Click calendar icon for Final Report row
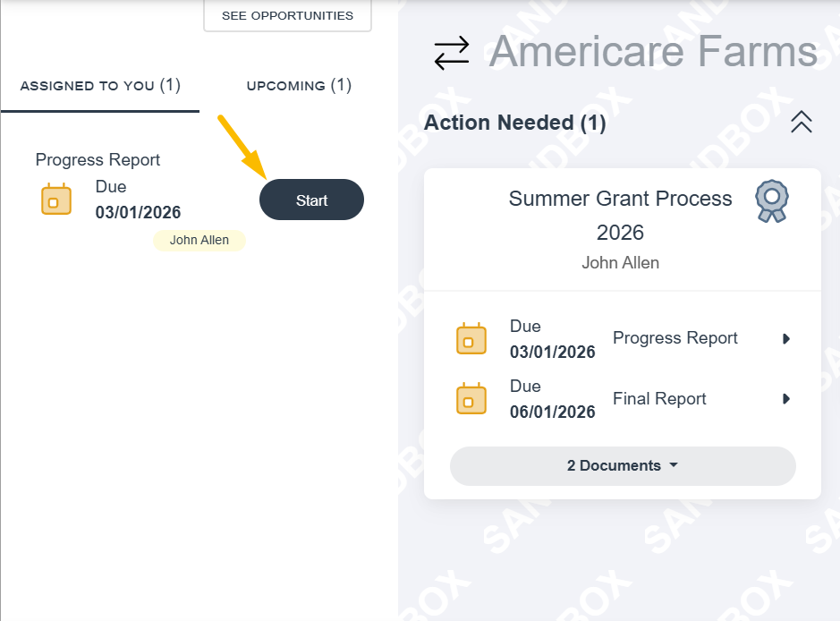Viewport: 840px width, 621px height. point(471,398)
